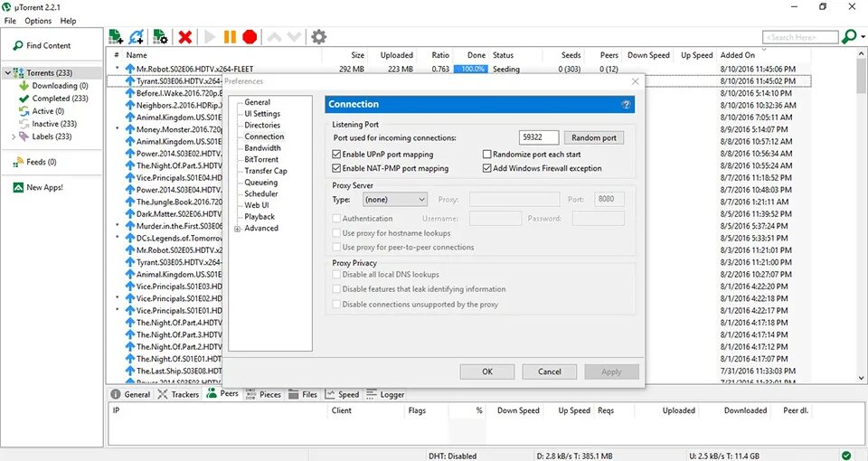Select Web UI in Preferences tree

257,205
